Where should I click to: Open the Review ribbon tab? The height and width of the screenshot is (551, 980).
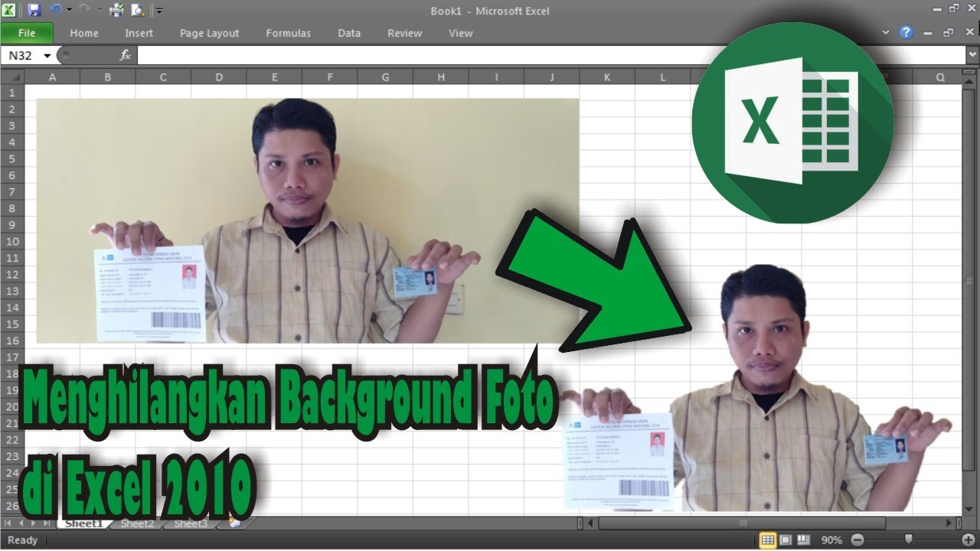(x=405, y=33)
